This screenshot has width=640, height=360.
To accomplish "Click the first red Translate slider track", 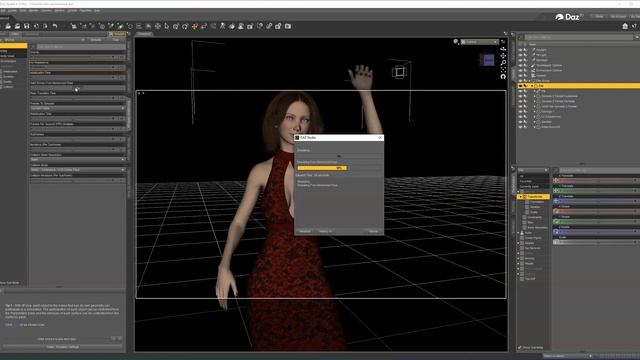I will pos(597,180).
